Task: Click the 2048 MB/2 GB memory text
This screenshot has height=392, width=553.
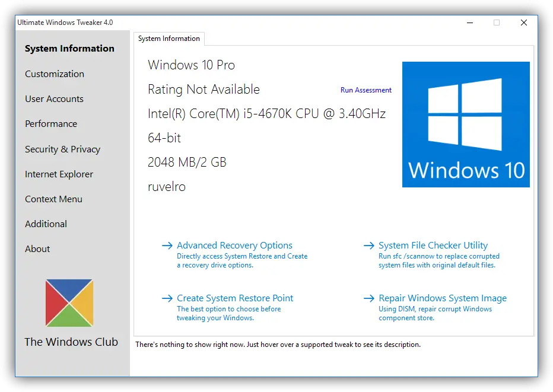Action: click(x=187, y=162)
